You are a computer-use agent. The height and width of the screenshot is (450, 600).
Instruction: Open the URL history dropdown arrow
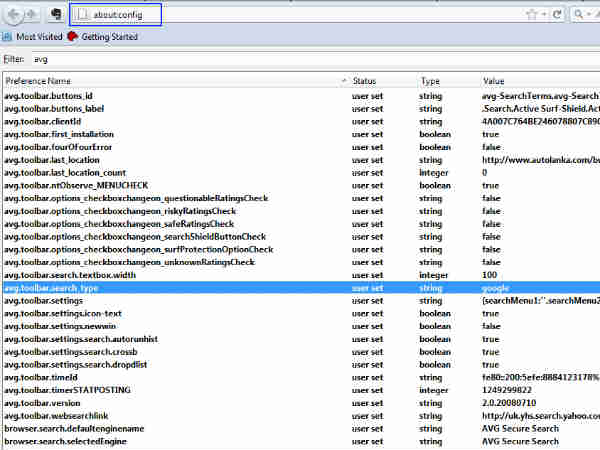[545, 15]
